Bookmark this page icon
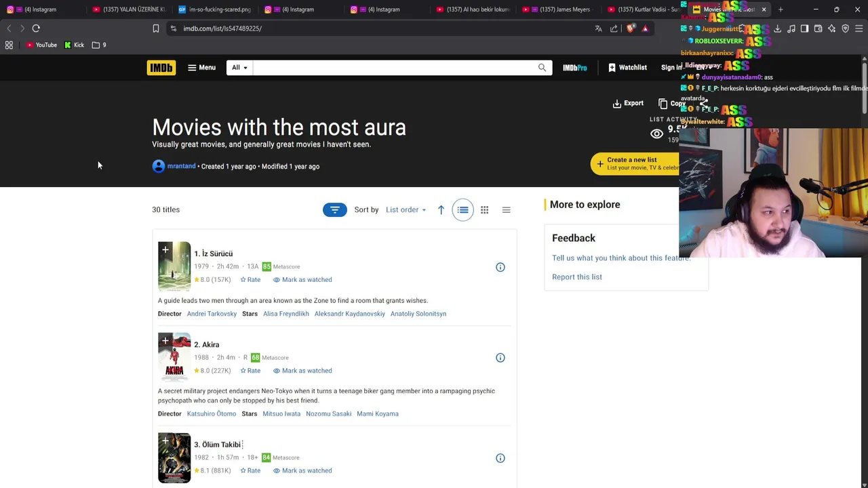 click(x=155, y=28)
